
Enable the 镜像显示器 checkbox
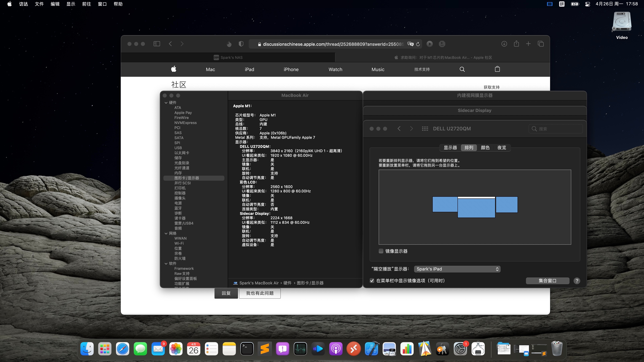click(381, 251)
